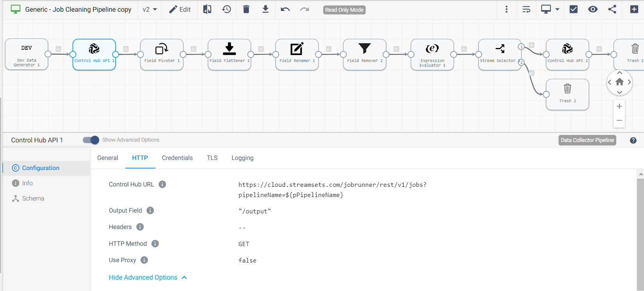Screen dimensions: 644x291
Task: Click info icon next to Control Hub URL
Action: click(x=162, y=184)
